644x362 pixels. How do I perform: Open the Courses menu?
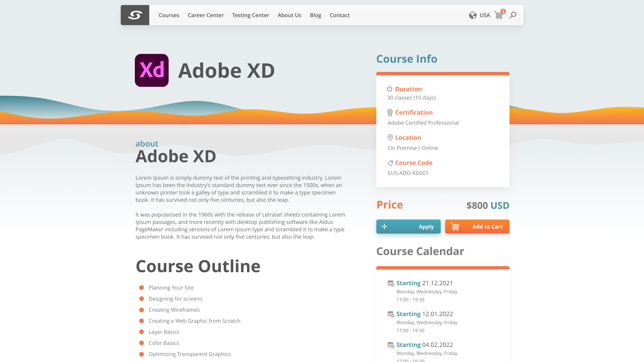point(169,15)
